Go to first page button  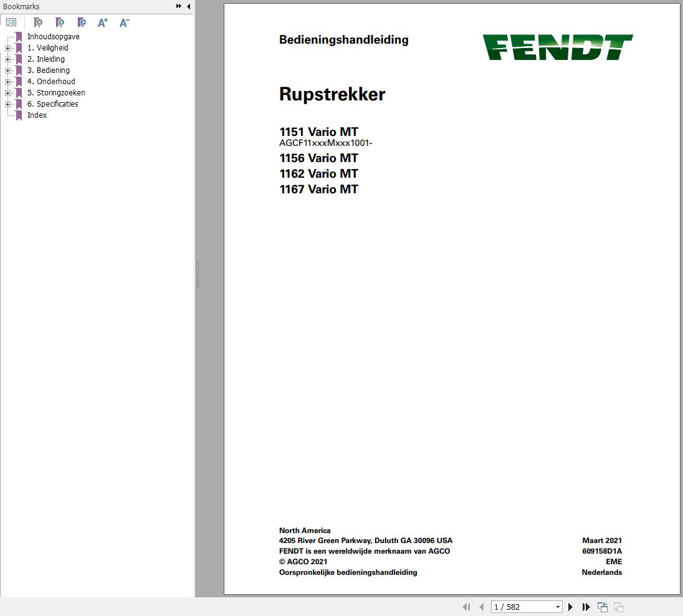pos(467,607)
